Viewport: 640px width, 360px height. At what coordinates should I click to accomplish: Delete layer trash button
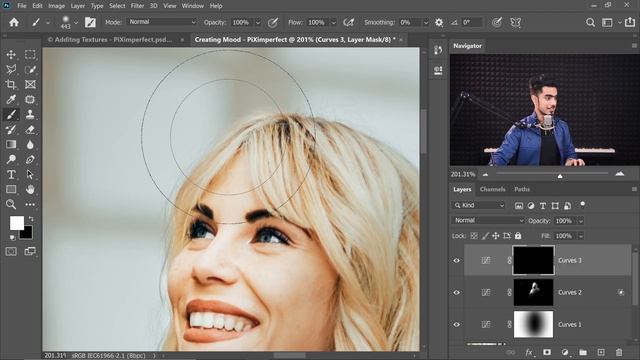click(x=619, y=352)
